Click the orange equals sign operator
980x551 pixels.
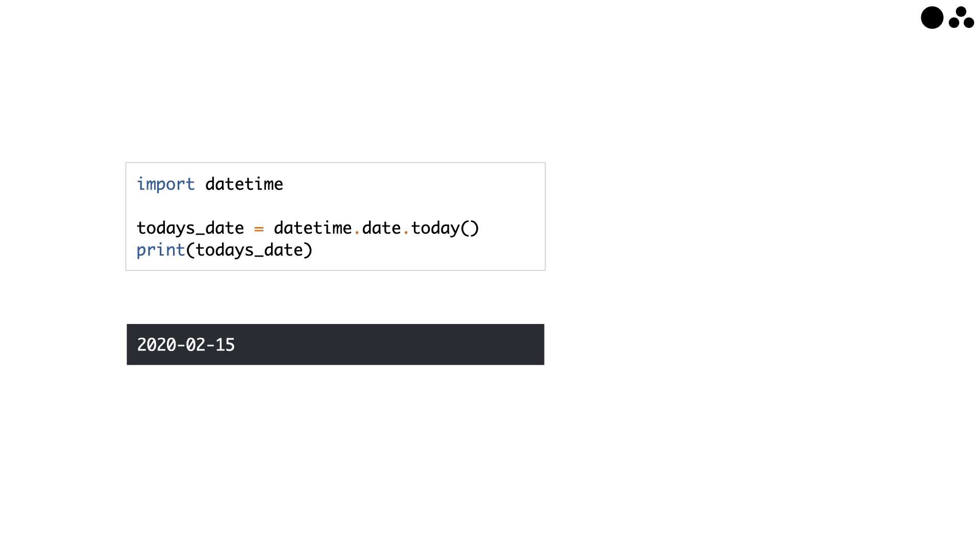tap(259, 229)
